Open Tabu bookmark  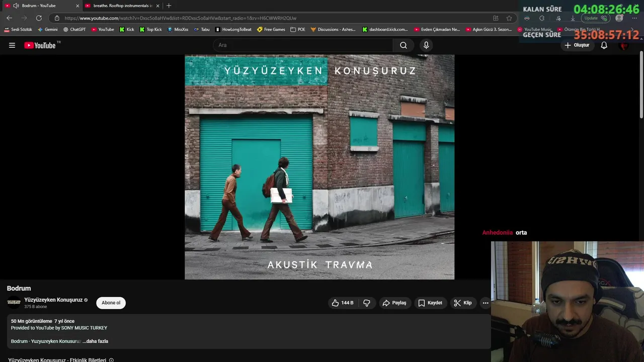(202, 30)
